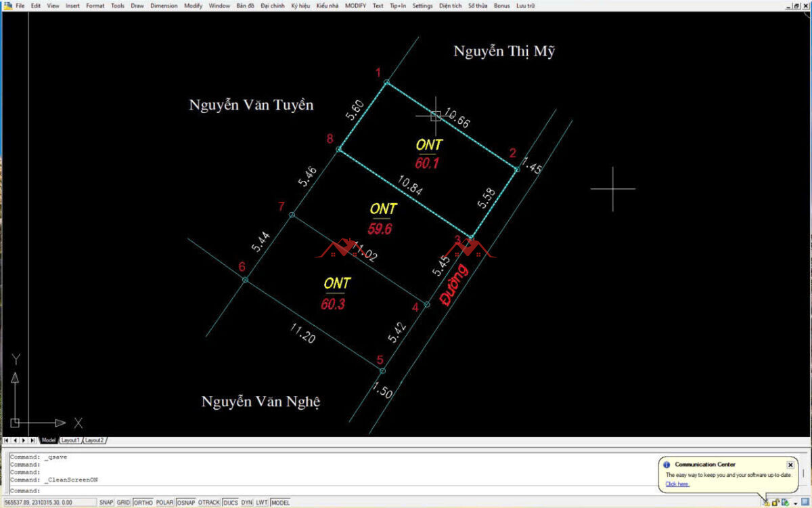Viewport: 812px width, 508px height.
Task: Switch to the Layout1 tab
Action: tap(70, 440)
